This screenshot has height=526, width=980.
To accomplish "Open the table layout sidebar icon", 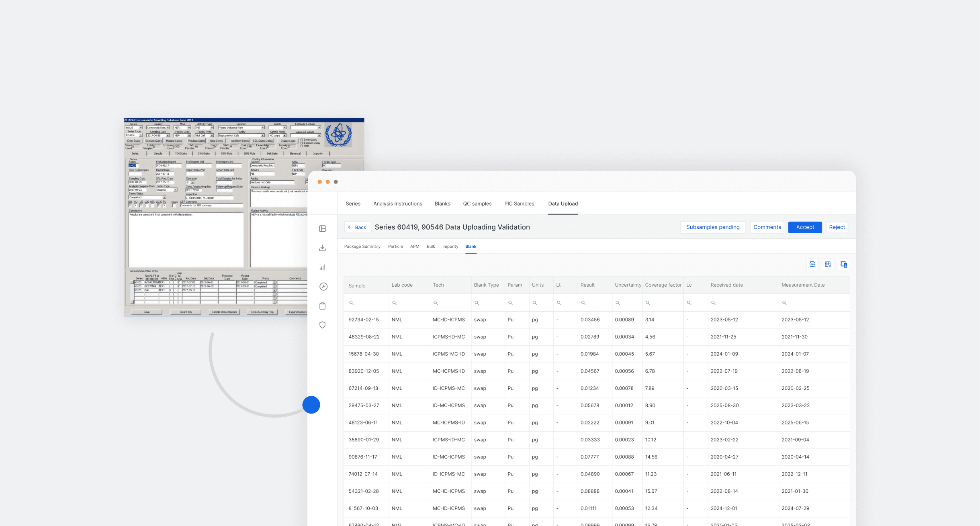I will tap(322, 228).
